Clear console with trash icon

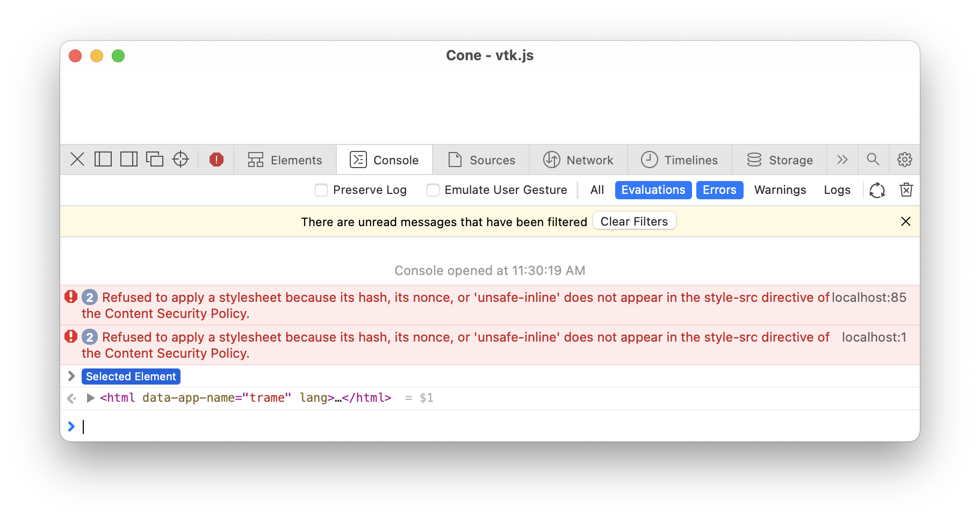[906, 190]
